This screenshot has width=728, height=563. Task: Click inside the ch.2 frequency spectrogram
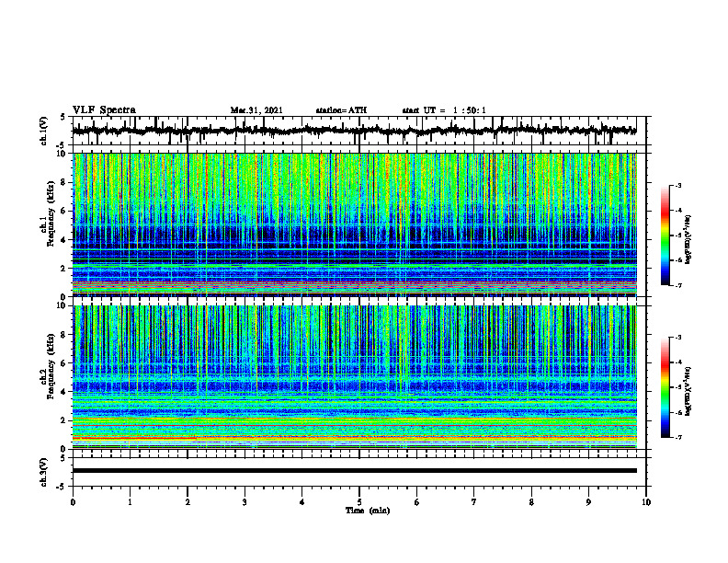point(354,377)
